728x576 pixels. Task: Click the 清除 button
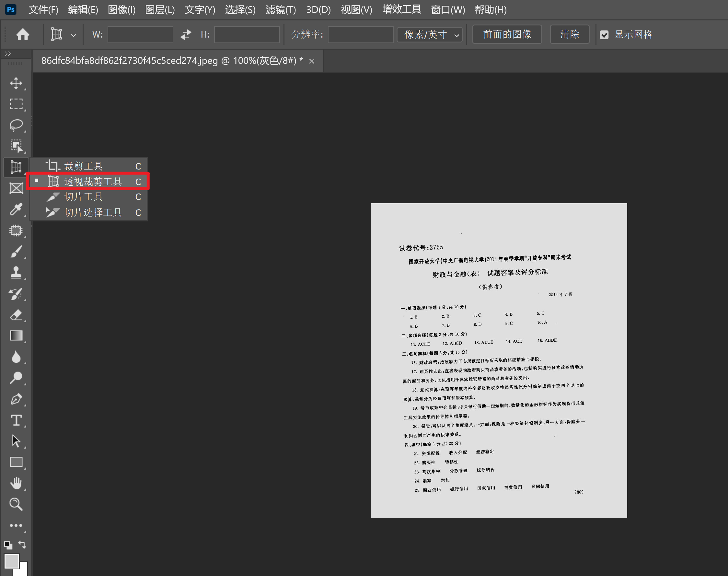[x=569, y=34]
